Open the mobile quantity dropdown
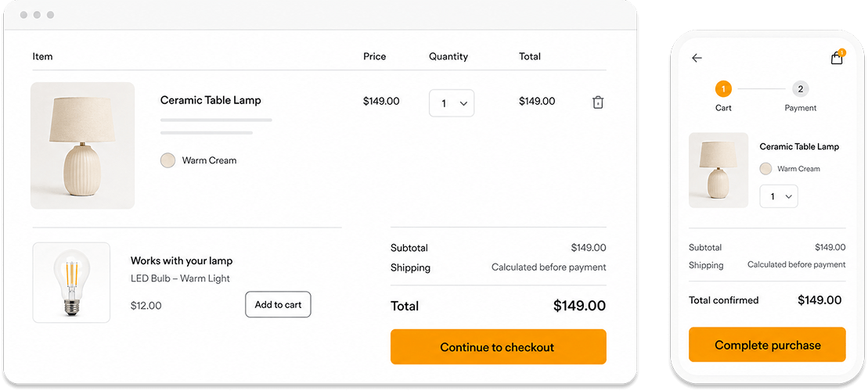 [779, 196]
